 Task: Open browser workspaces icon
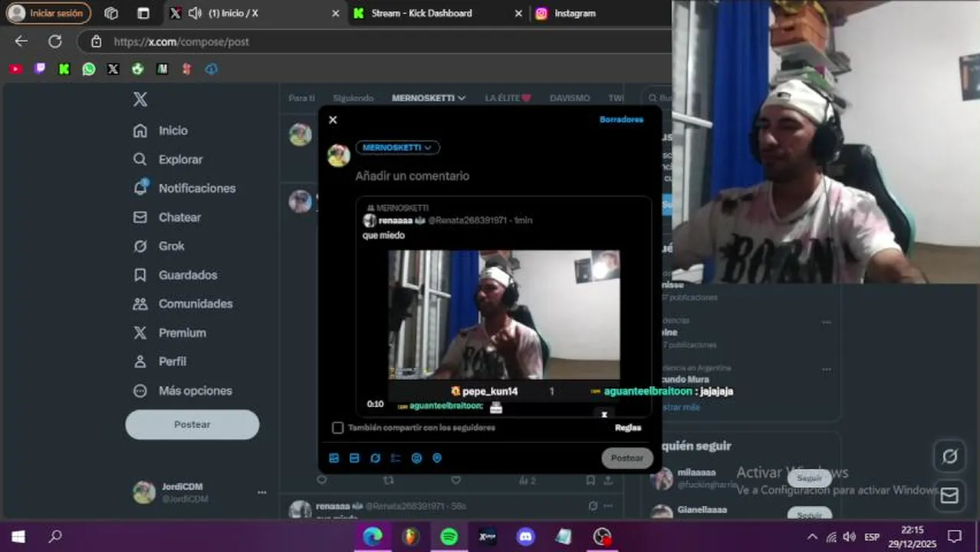coord(111,13)
